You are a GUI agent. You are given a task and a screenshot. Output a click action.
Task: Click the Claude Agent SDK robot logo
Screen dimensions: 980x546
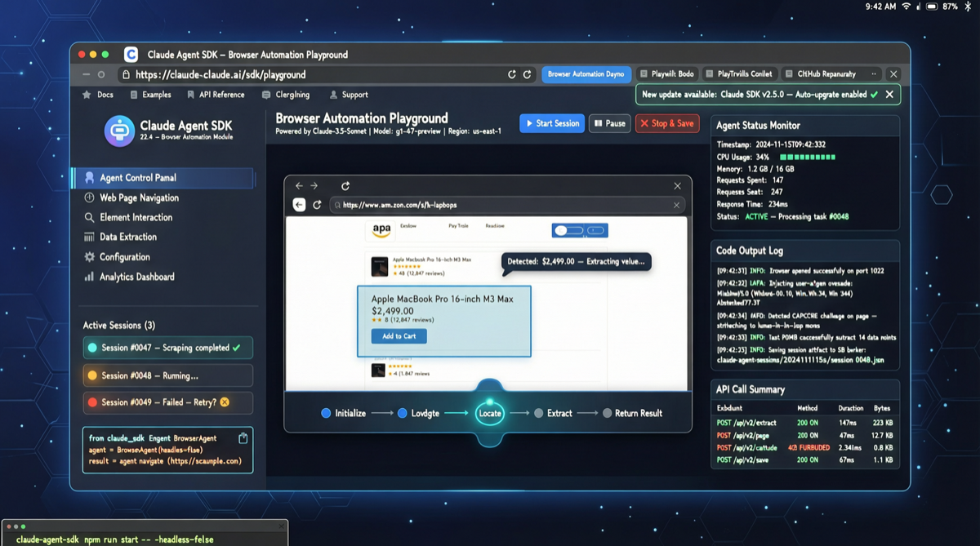pyautogui.click(x=119, y=131)
